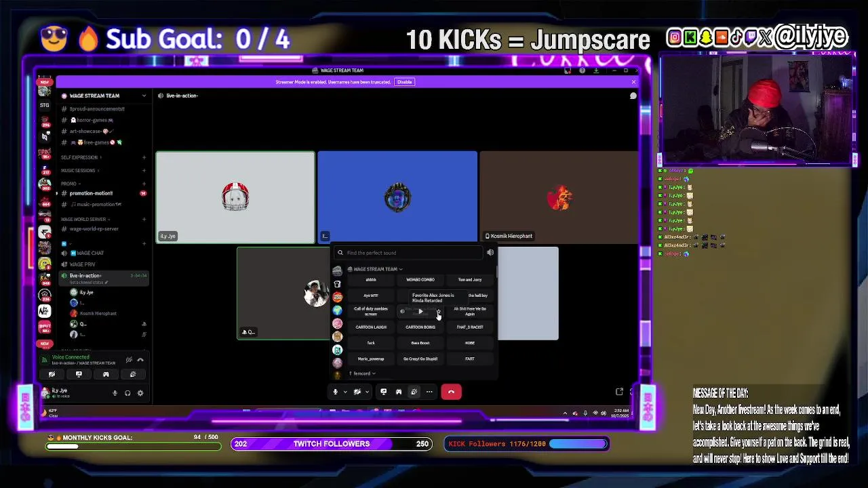Mute microphone in call control bar
This screenshot has height=488, width=868.
[x=335, y=392]
